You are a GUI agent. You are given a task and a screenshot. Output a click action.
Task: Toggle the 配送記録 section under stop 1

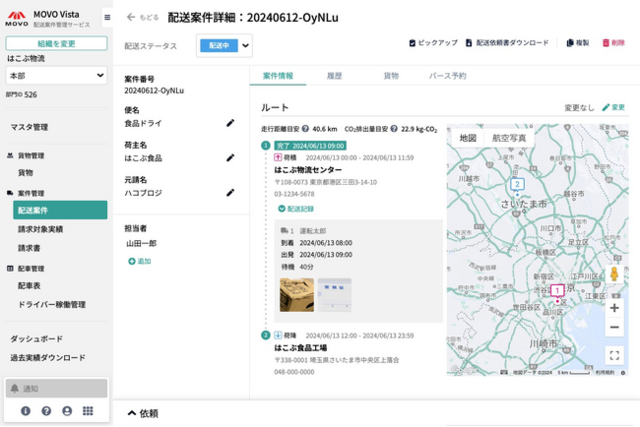click(x=296, y=209)
